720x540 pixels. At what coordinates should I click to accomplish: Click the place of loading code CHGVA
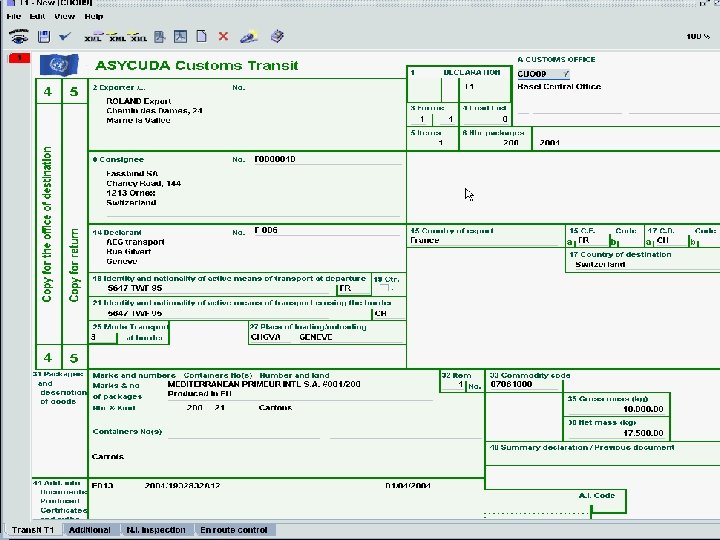point(271,337)
